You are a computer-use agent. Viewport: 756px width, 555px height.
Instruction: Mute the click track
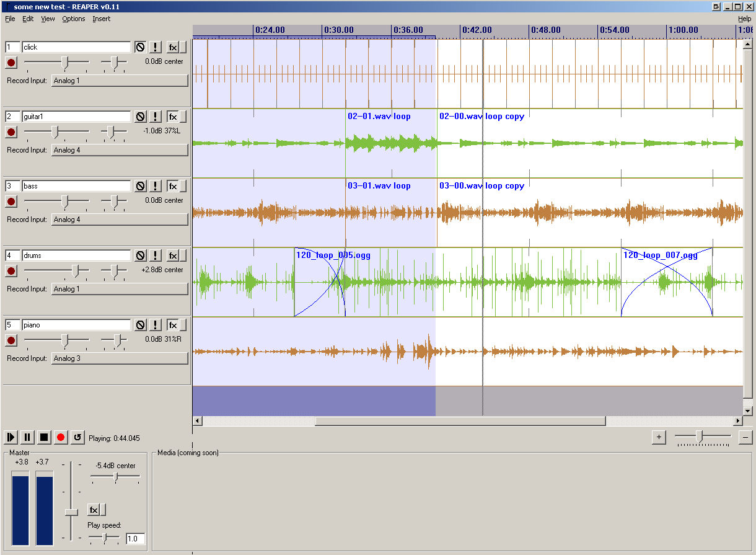(141, 47)
